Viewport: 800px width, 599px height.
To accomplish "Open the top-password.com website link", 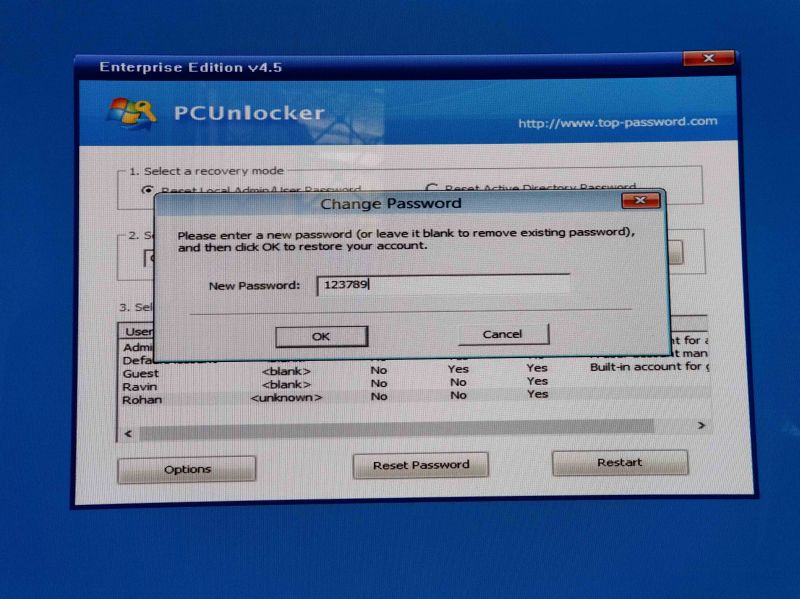I will (617, 122).
